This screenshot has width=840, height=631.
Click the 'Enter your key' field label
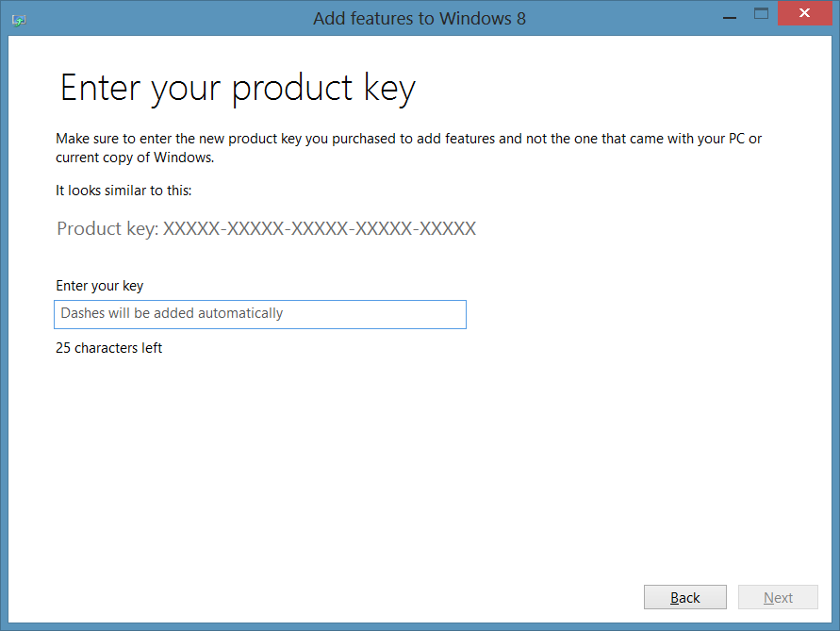click(x=100, y=286)
